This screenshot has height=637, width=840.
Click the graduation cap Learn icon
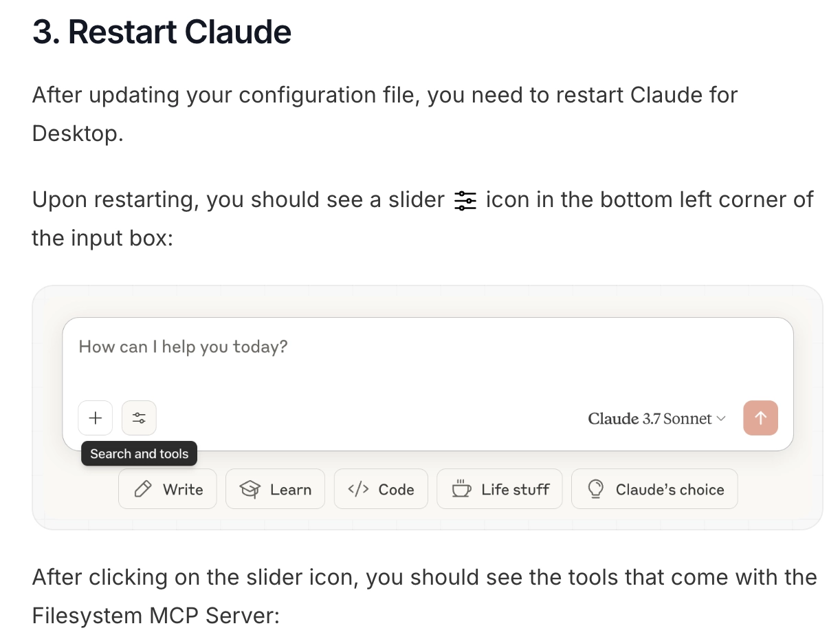tap(250, 489)
